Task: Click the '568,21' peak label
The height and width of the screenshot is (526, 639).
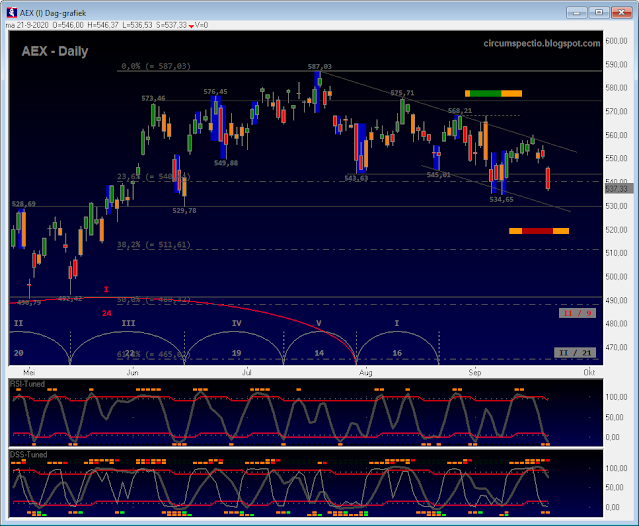Action: click(460, 110)
